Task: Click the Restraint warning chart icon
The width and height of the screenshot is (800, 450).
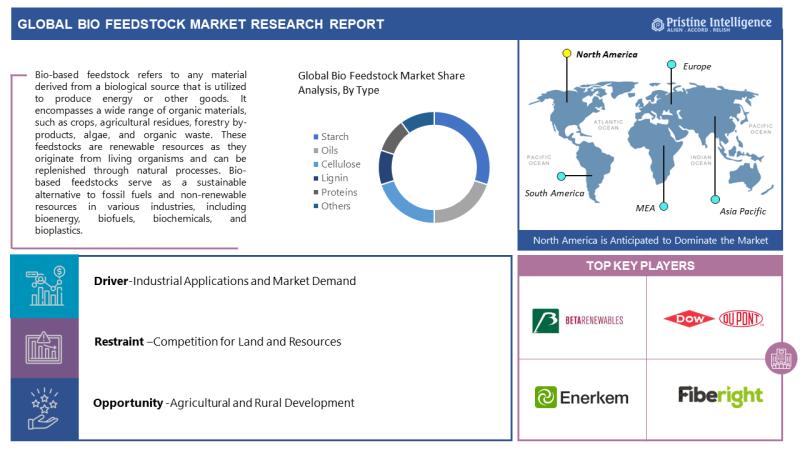Action: click(44, 347)
